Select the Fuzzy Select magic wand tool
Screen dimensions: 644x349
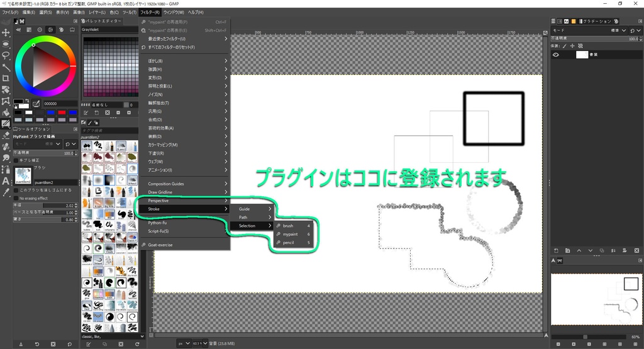(x=6, y=67)
